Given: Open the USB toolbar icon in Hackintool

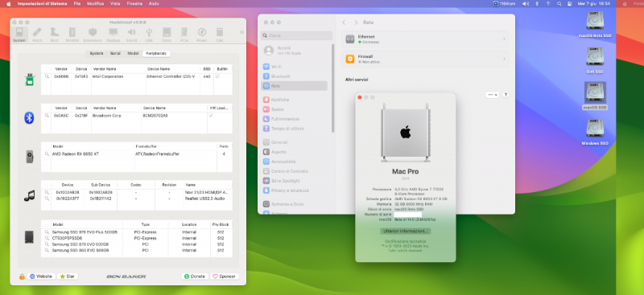Looking at the screenshot, I should point(149,35).
